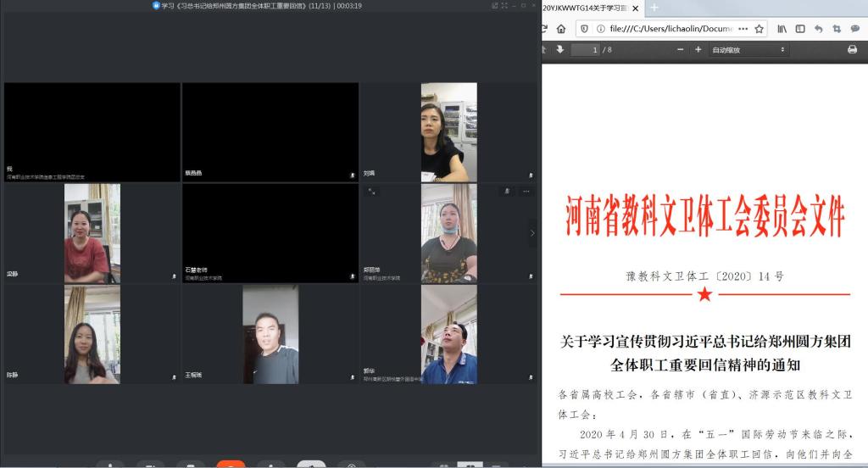The image size is (868, 468).
Task: Go to the browser home page
Action: (561, 29)
